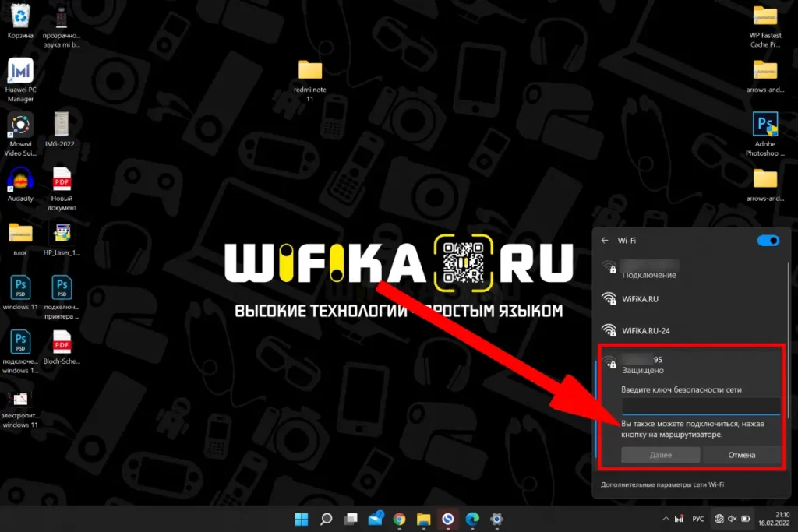Expand hidden system tray icons chevron
This screenshot has width=798, height=532.
(x=666, y=519)
